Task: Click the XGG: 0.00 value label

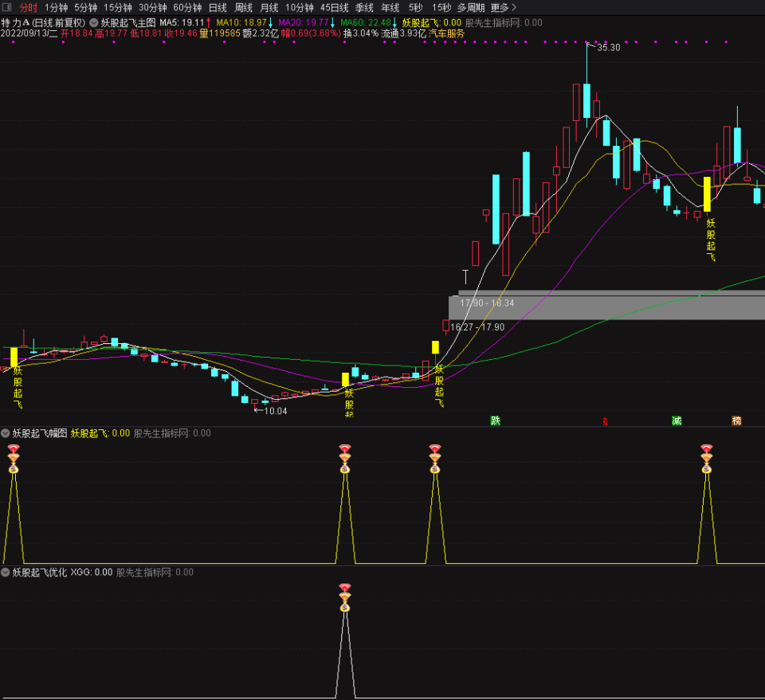Action: pos(92,572)
